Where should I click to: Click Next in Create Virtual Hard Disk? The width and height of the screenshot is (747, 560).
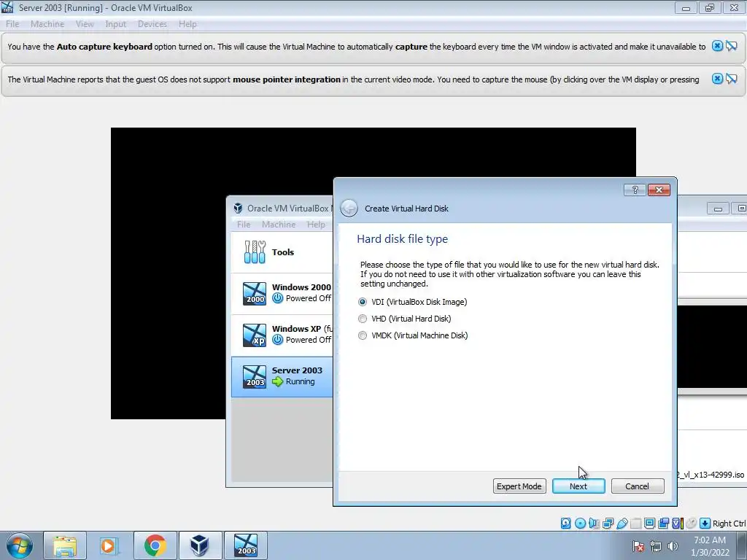[x=578, y=486]
